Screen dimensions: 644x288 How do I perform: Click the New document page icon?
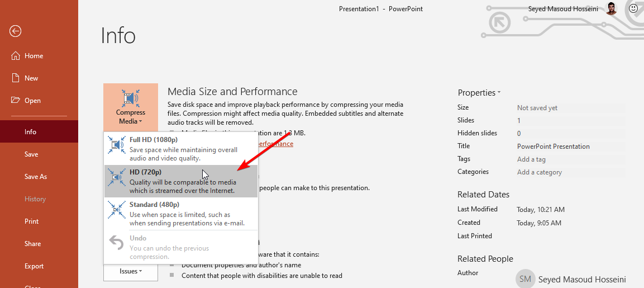click(15, 78)
